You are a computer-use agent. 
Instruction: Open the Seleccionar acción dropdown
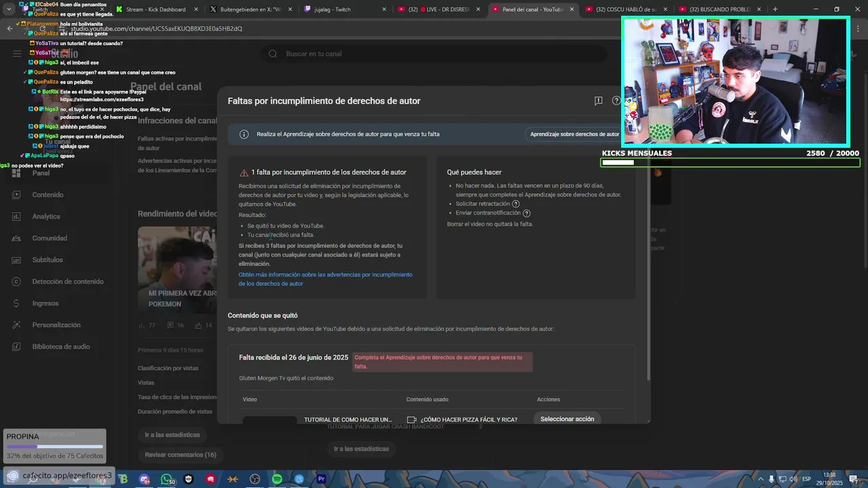click(567, 419)
